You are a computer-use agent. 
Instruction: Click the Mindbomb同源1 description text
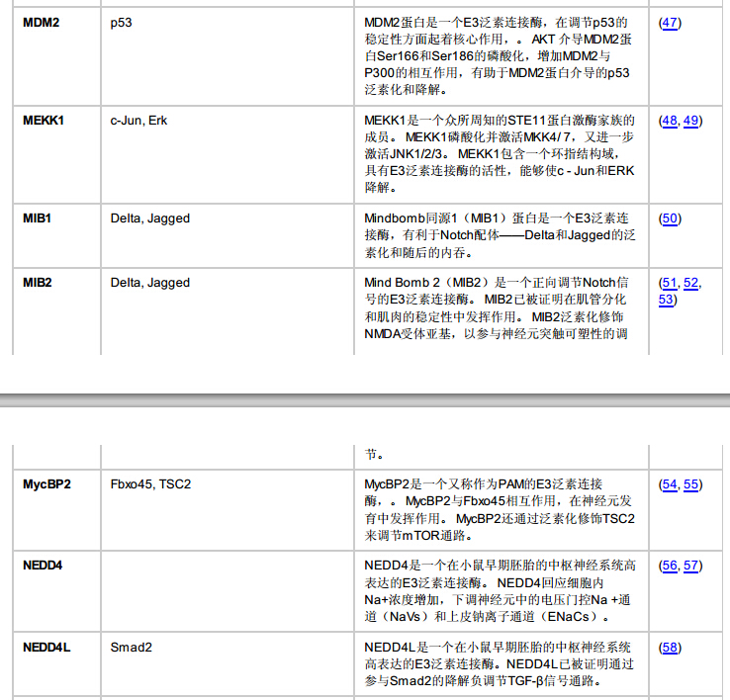(x=500, y=235)
